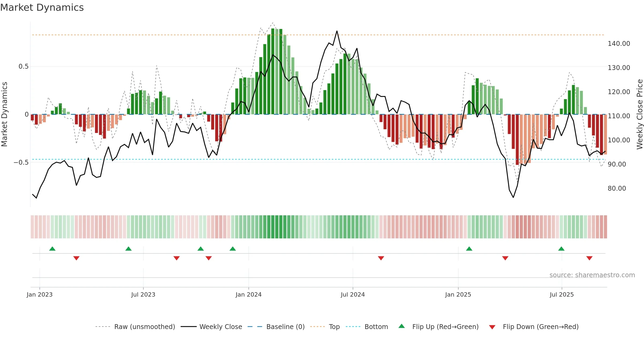The image size is (644, 362).
Task: Click the 0.5 tick on Market Dynamics axis
Action: pos(24,67)
